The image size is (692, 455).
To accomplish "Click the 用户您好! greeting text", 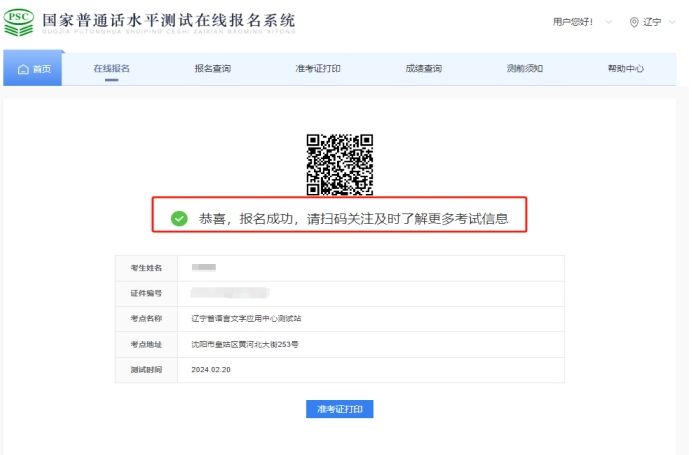I will coord(572,22).
